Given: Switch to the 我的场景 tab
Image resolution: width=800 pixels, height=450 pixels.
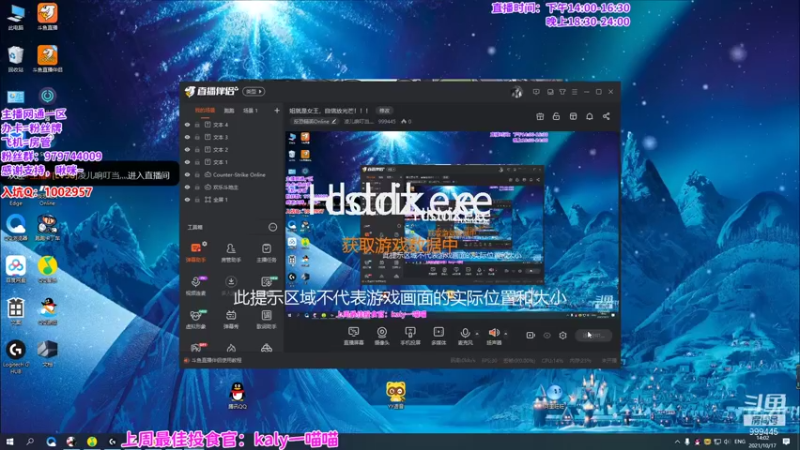Looking at the screenshot, I should click(x=205, y=111).
